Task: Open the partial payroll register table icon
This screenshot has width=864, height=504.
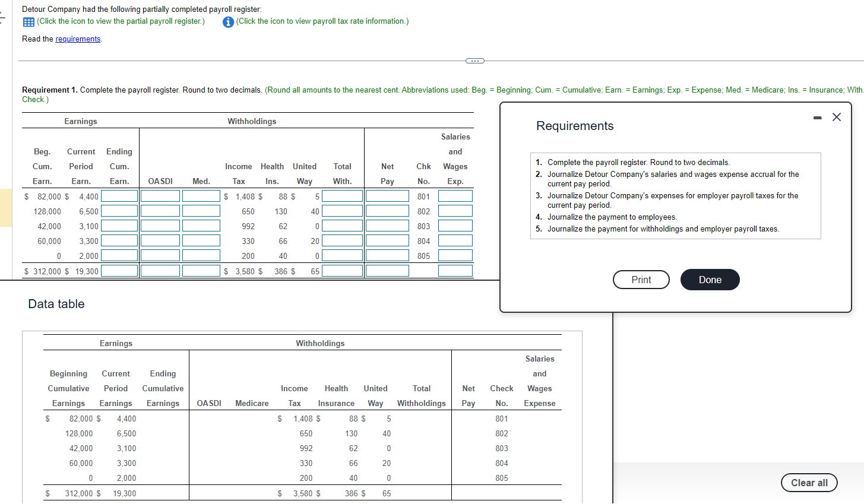Action: pos(29,22)
